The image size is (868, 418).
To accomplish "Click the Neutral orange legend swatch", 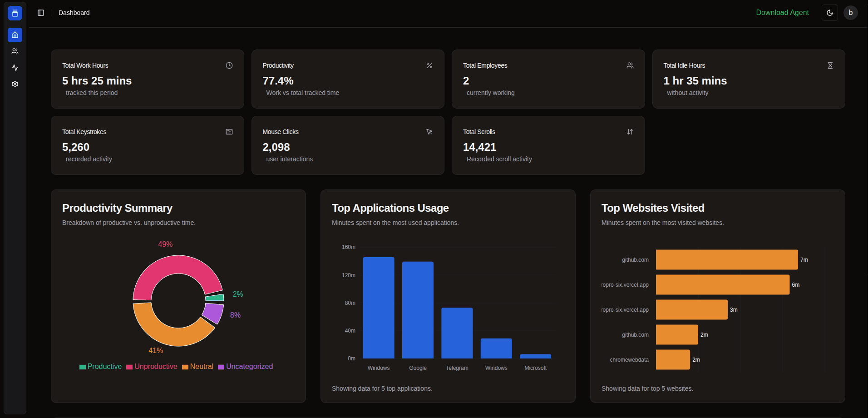I will (185, 367).
